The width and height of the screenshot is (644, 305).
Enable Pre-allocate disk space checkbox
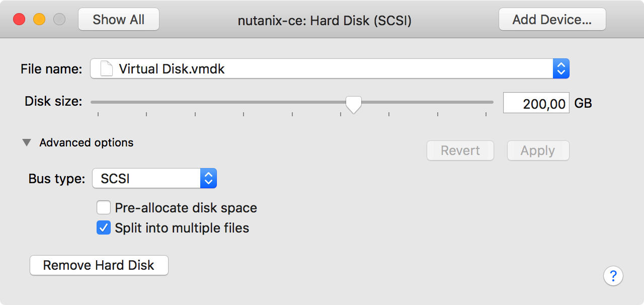click(x=104, y=208)
